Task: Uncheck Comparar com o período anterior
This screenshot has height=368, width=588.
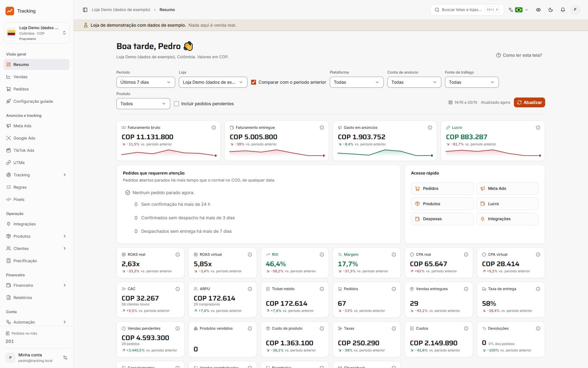Action: (254, 82)
